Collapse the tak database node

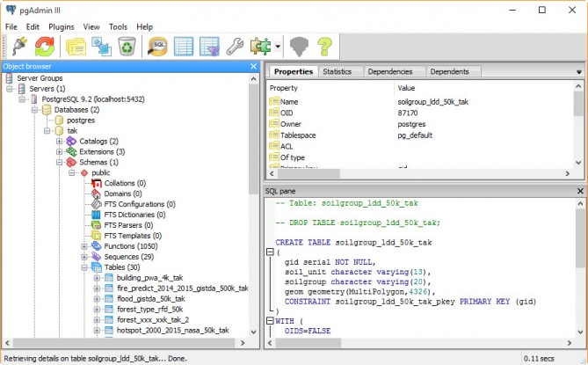point(47,131)
